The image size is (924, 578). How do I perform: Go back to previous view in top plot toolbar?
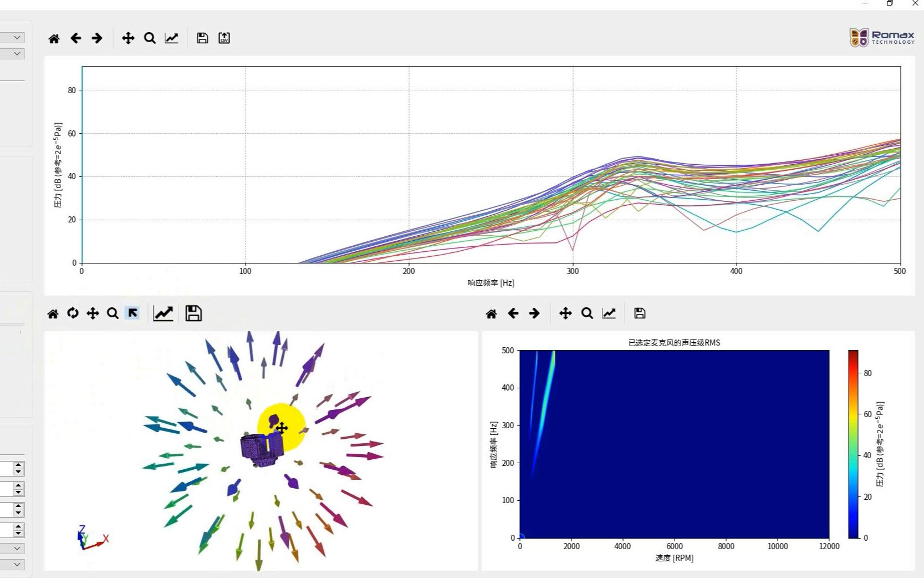pyautogui.click(x=76, y=38)
